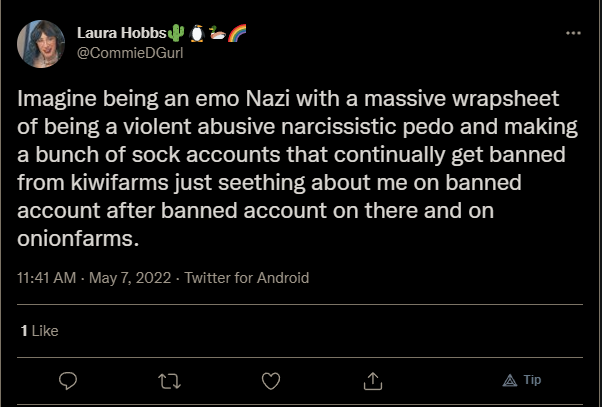Open the share tweet icon
Screen dimensions: 602x407
(372, 380)
